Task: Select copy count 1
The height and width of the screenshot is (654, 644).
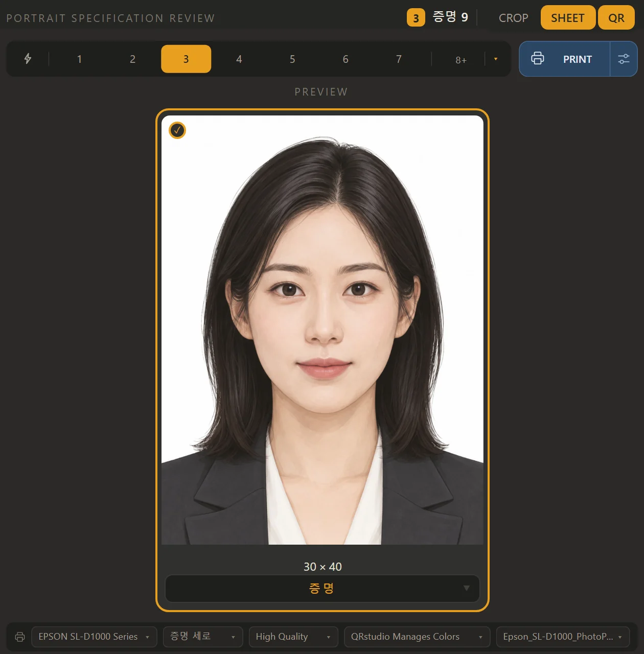Action: tap(79, 59)
